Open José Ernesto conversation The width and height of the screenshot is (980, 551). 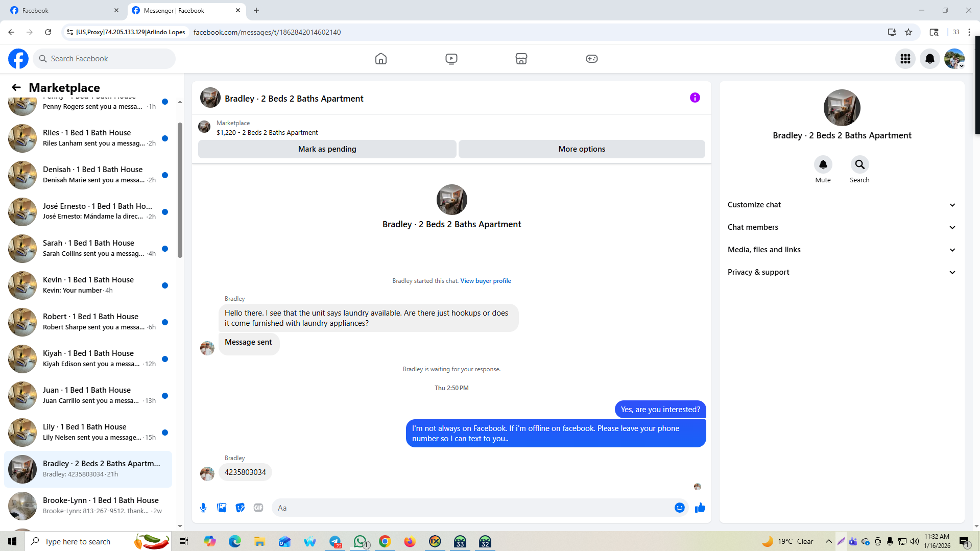pyautogui.click(x=88, y=211)
